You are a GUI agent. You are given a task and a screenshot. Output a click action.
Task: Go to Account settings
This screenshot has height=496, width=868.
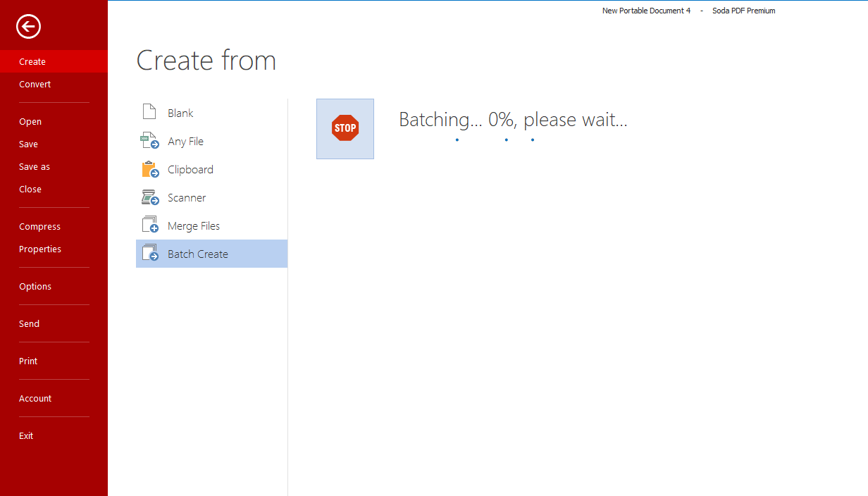click(54, 398)
